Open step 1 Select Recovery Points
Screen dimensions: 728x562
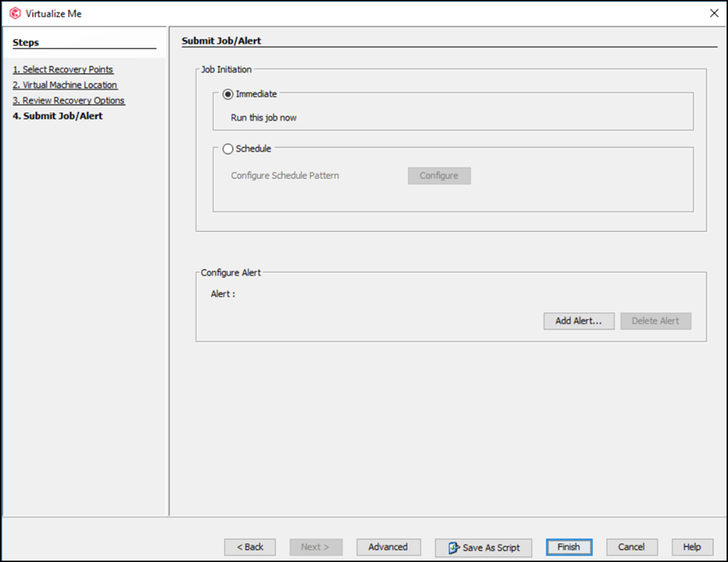click(x=63, y=69)
